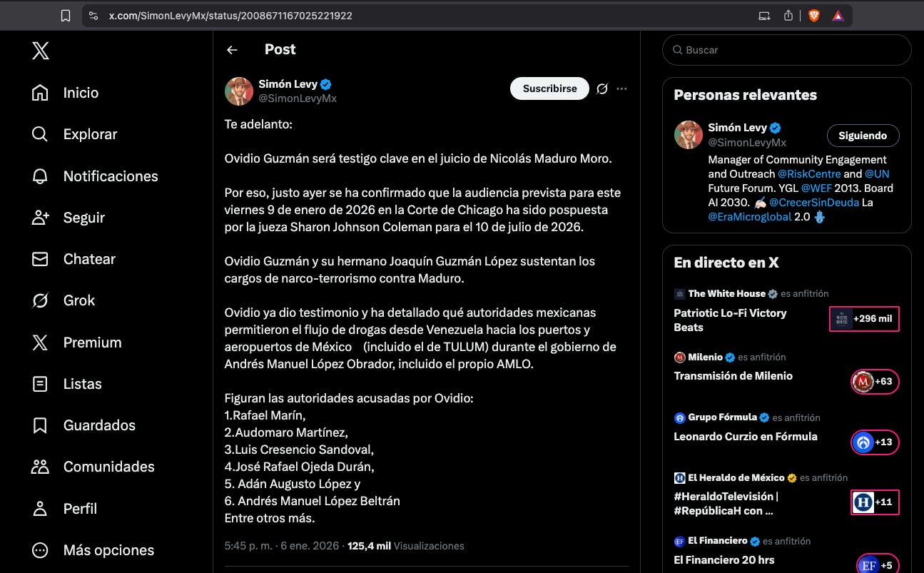
Task: Click the 125,4 mil Visualizaciones count
Action: coord(406,546)
